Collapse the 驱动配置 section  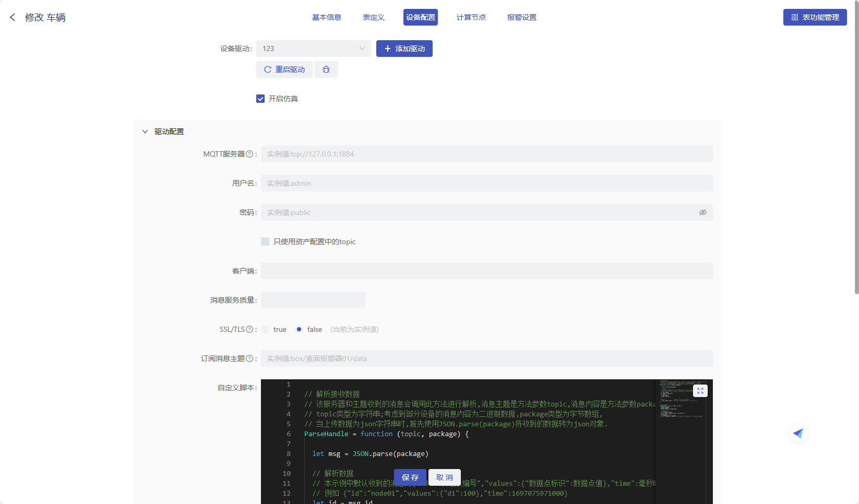(145, 131)
